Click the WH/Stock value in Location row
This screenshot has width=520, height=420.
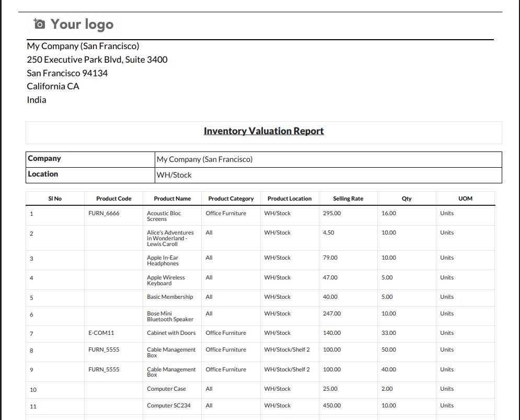(174, 175)
